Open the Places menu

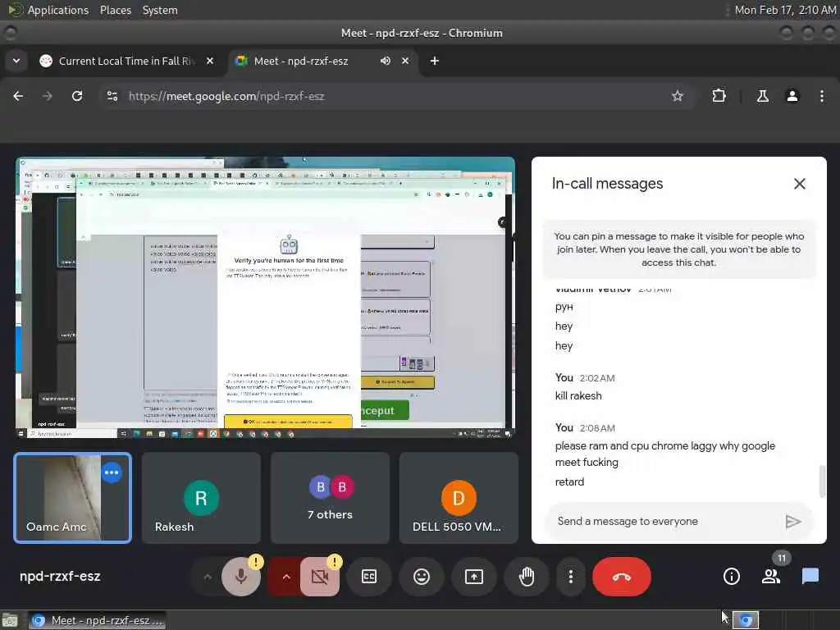[115, 10]
